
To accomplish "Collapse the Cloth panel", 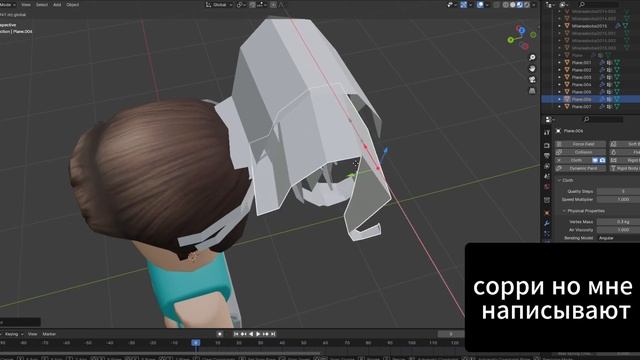I will point(566,180).
